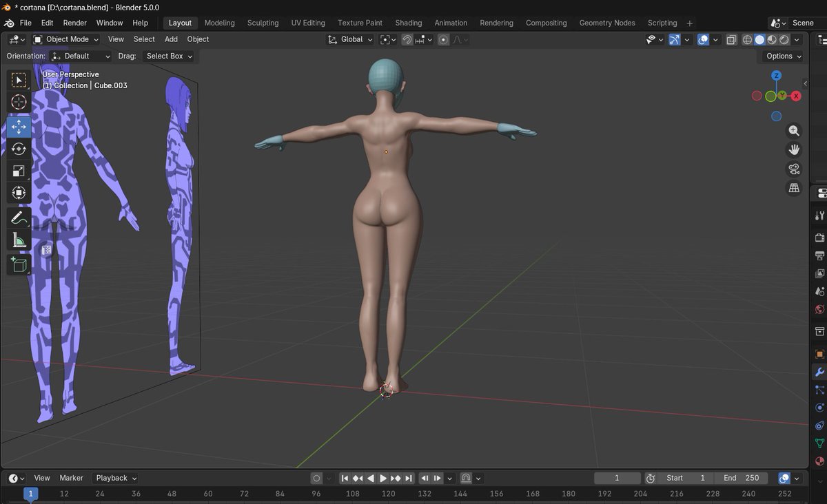Switch to the Sculpting workspace tab
The height and width of the screenshot is (504, 827).
point(263,23)
